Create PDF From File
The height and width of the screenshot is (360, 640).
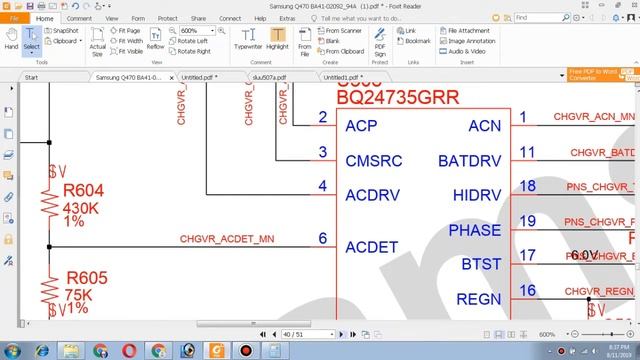click(304, 42)
